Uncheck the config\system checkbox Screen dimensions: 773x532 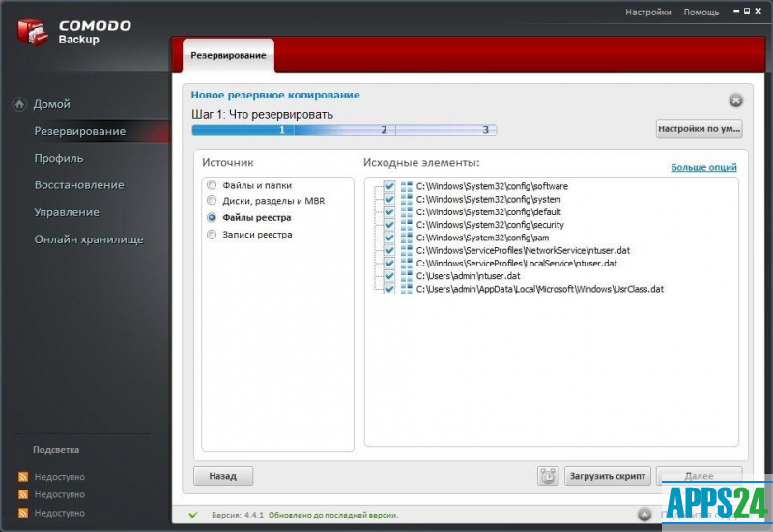coord(389,199)
